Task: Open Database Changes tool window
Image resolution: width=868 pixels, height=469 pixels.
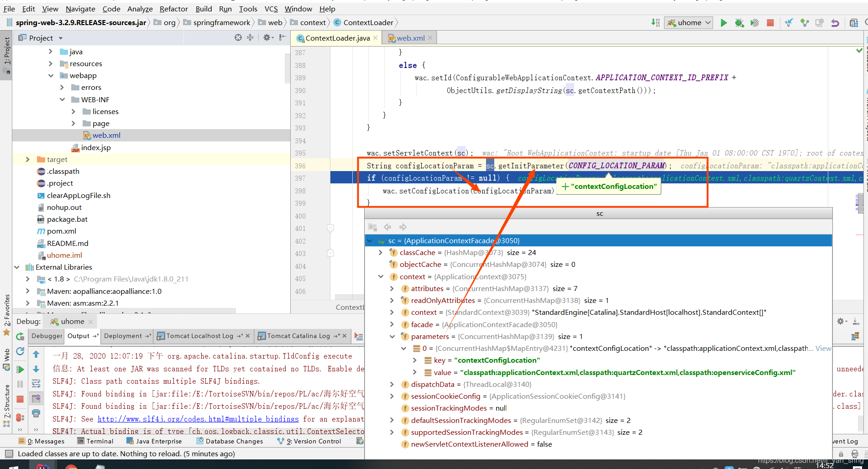Action: [230, 441]
